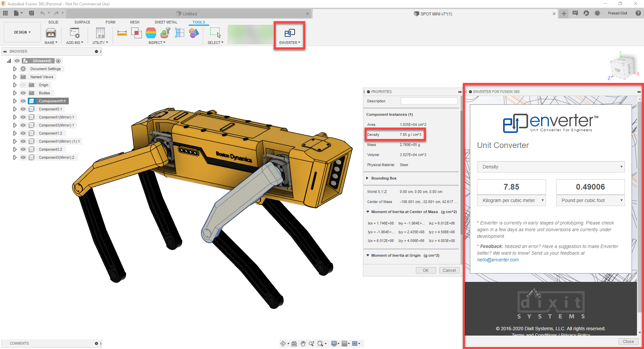Click Cancel in the Properties dialog
The height and width of the screenshot is (349, 644).
click(449, 270)
